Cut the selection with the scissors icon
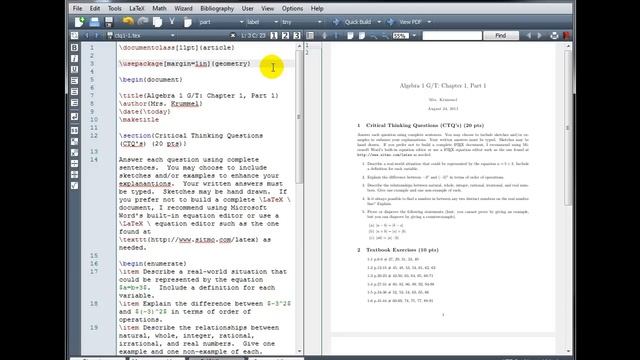The image size is (640, 360). 172,22
